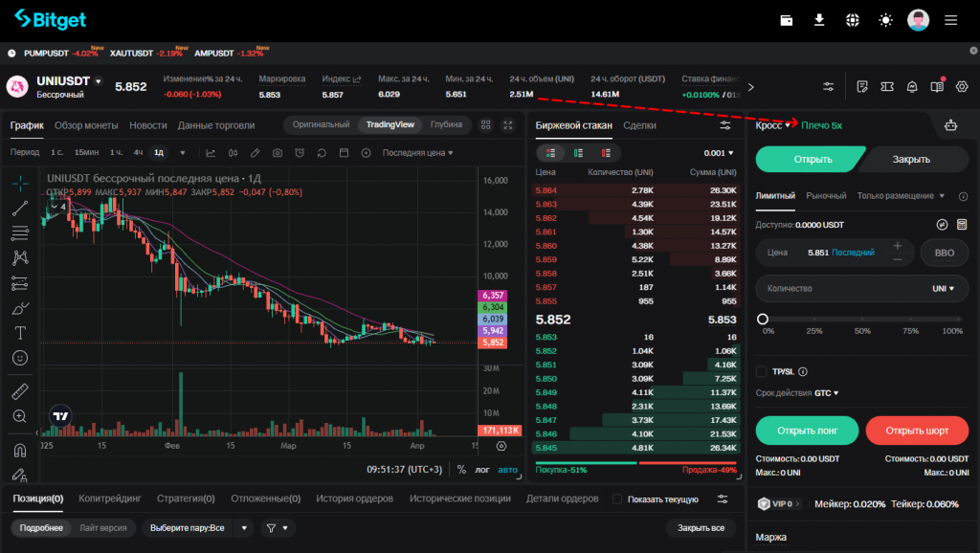The height and width of the screenshot is (553, 980).
Task: Open the История ордеров tab
Action: [x=354, y=498]
